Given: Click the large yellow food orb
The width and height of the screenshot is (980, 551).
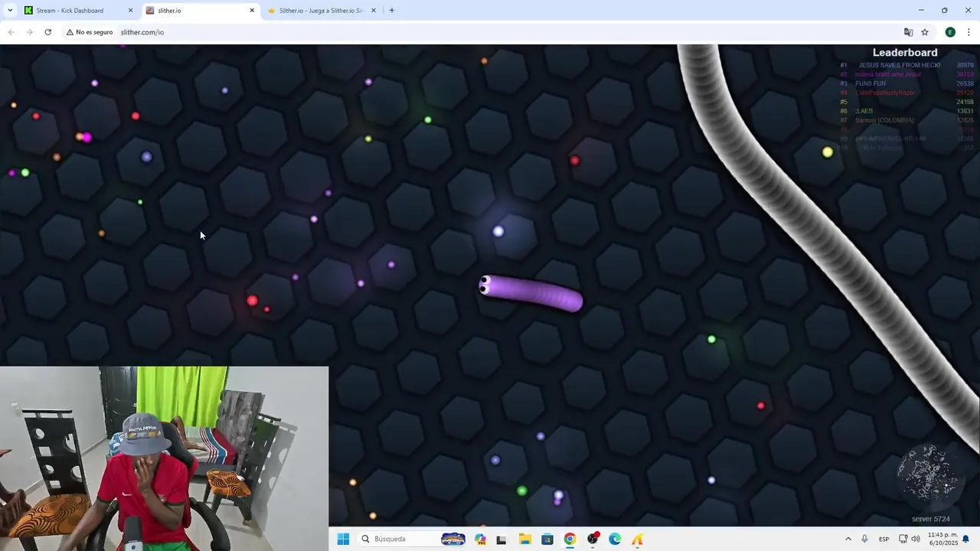Looking at the screenshot, I should (x=827, y=152).
